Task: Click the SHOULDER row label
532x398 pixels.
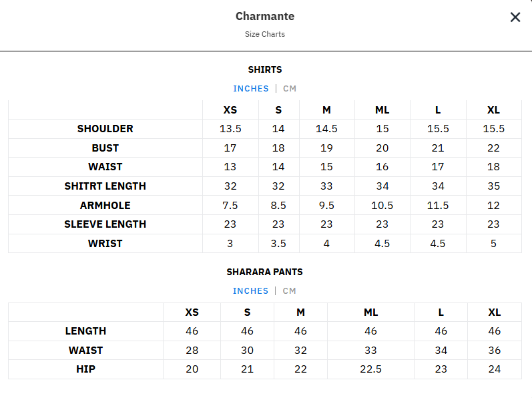Action: pos(105,129)
